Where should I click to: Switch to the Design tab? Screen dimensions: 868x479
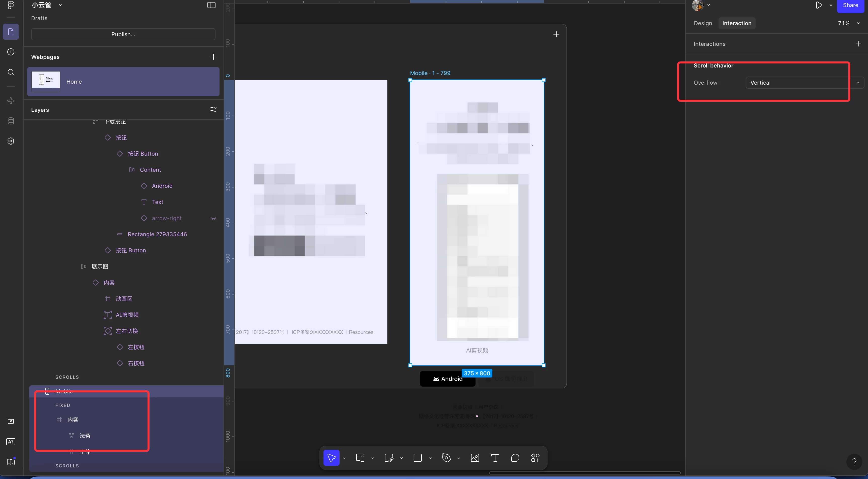tap(703, 23)
